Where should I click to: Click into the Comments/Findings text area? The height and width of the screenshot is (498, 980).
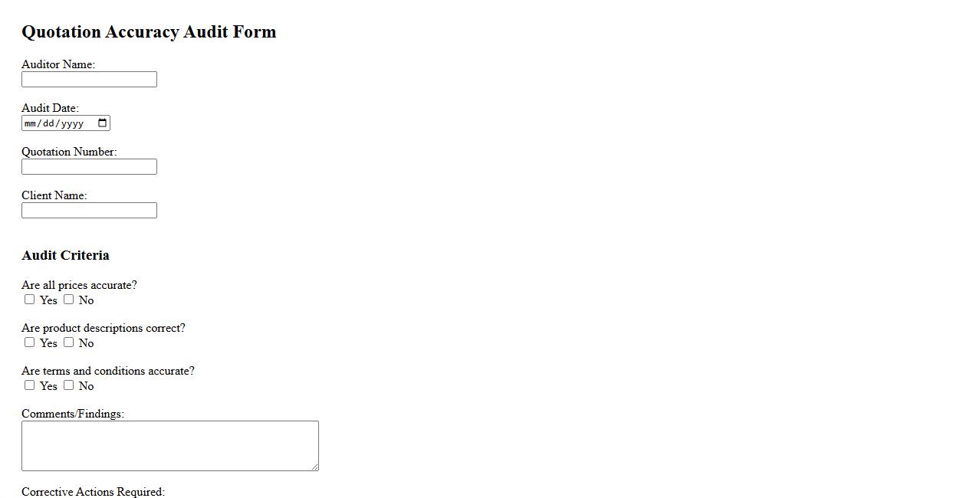169,445
